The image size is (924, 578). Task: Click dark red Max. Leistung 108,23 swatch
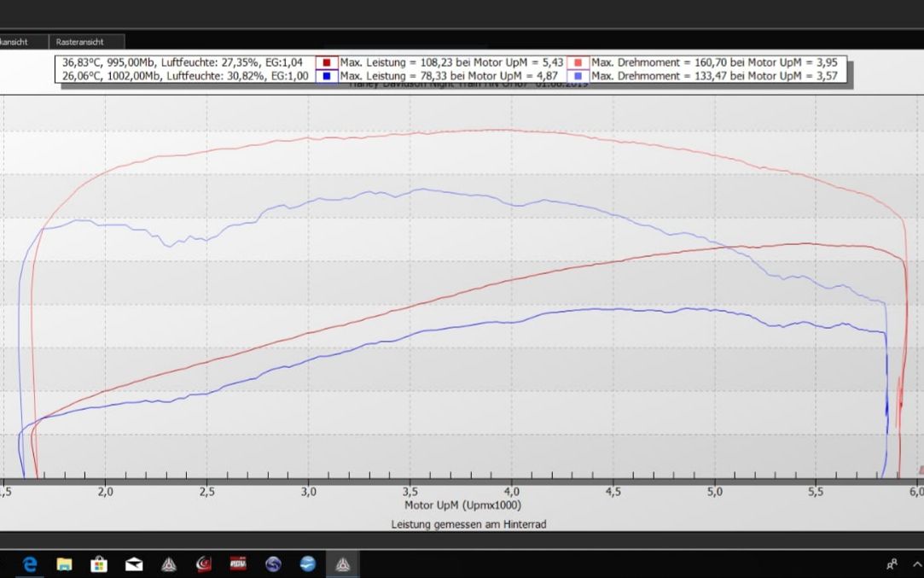click(x=328, y=62)
